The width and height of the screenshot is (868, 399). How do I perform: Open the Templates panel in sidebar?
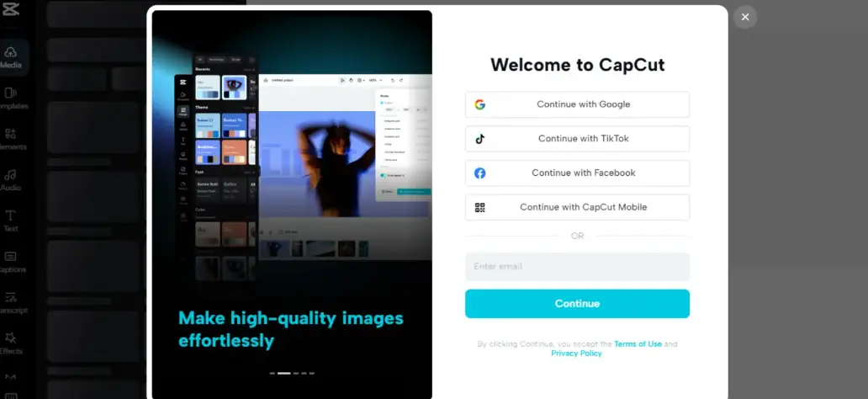[11, 98]
